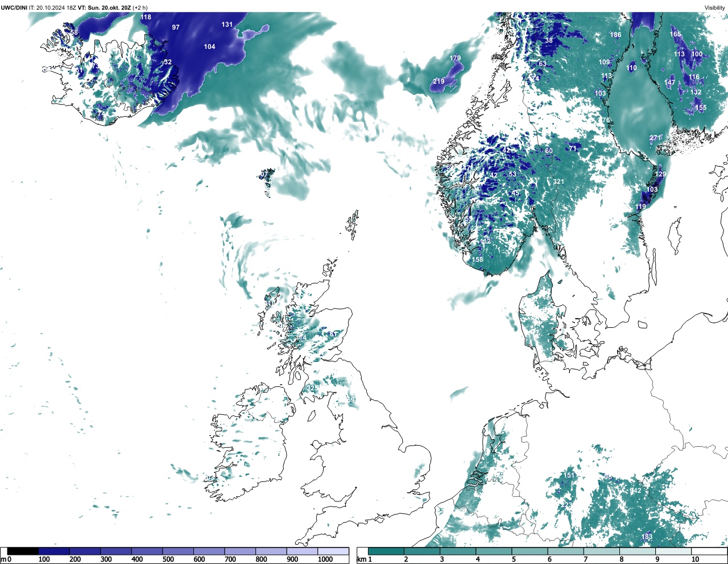Click the '97' visibility value on the map
Screen dimensions: 728x564
pos(176,27)
